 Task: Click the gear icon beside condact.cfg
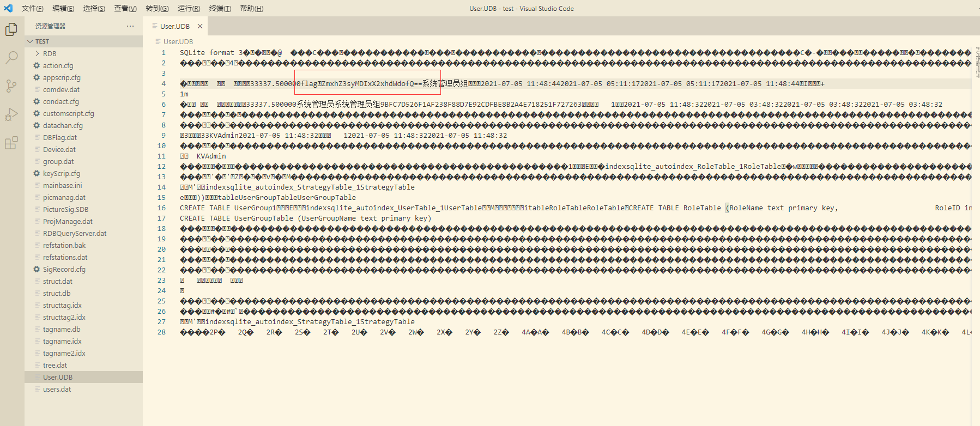coord(37,101)
